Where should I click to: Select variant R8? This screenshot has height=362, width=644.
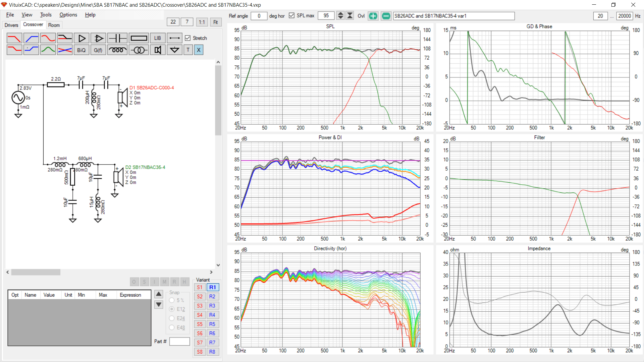[212, 352]
